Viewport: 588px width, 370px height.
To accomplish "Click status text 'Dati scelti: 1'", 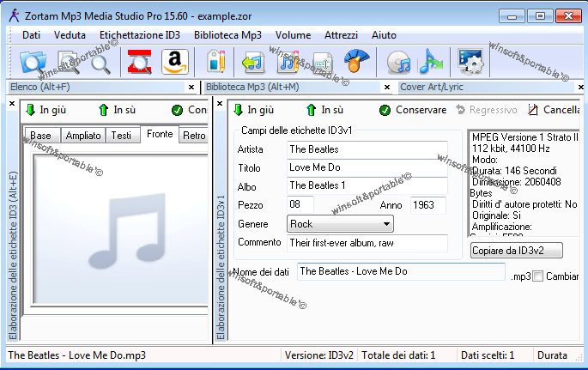I will pos(488,355).
